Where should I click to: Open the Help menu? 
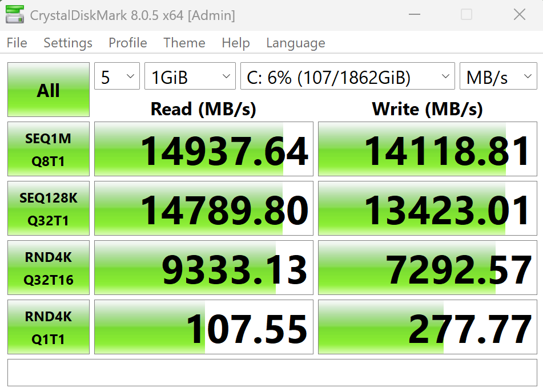(x=235, y=43)
